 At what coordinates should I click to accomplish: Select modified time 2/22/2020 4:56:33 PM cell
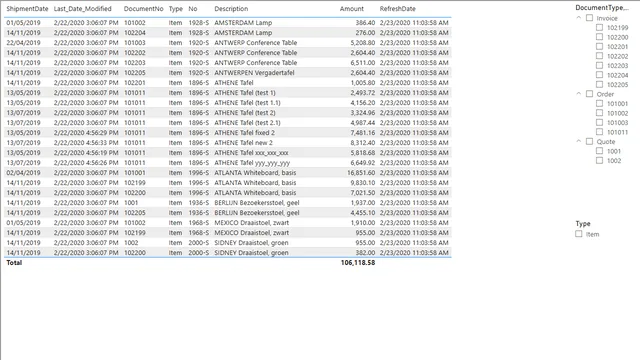[x=86, y=142]
